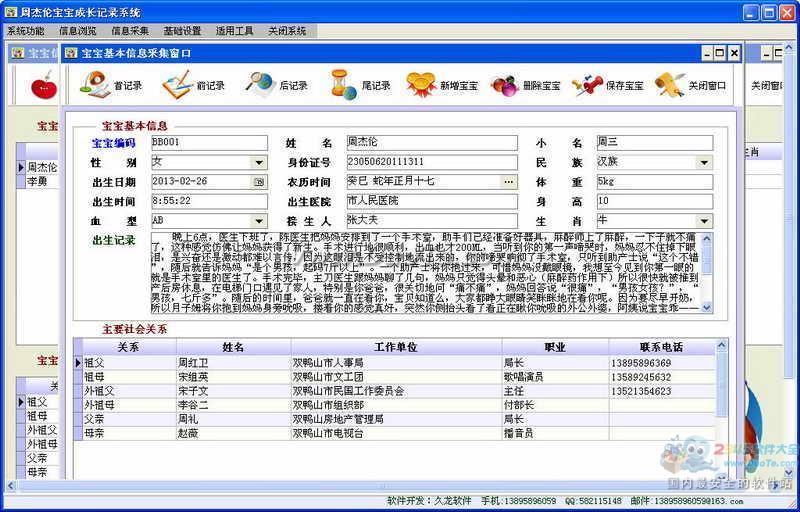Go to previous record (前记录)
This screenshot has height=512, width=800.
tap(193, 85)
